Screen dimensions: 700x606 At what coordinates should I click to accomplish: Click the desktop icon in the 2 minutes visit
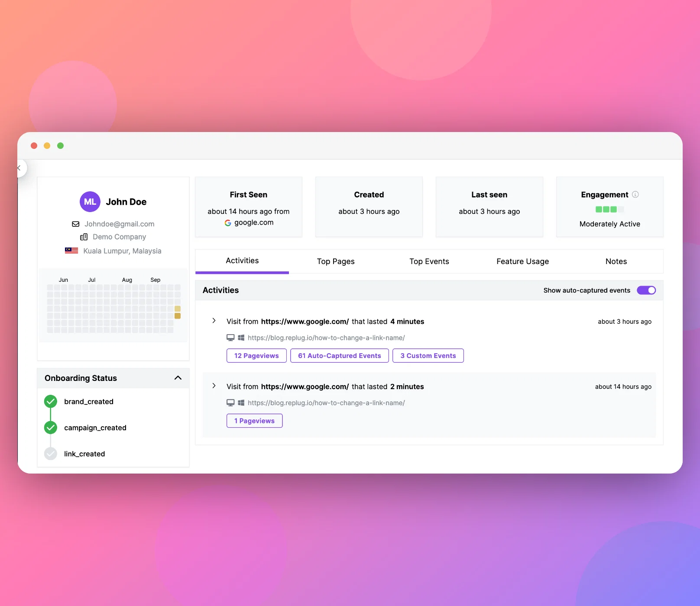(230, 403)
